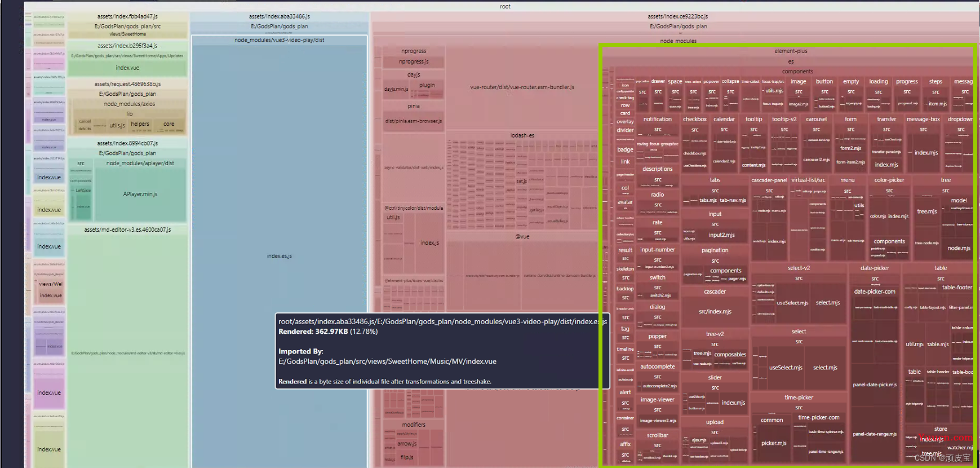
Task: Click the @vue package header
Action: pos(522,236)
